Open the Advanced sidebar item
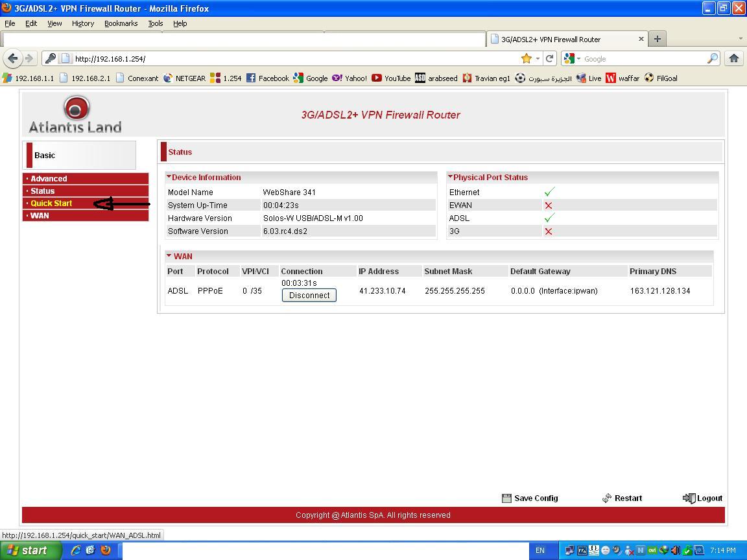Image resolution: width=747 pixels, height=560 pixels. (86, 179)
